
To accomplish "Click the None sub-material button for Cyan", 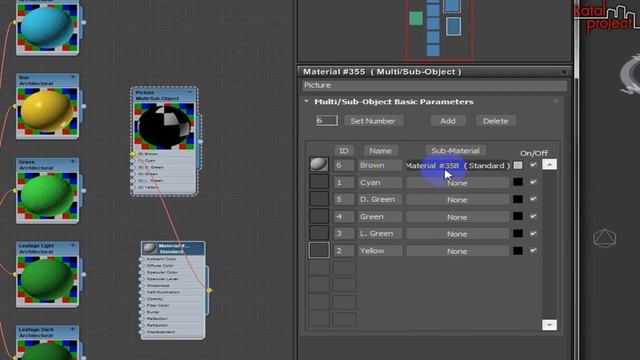I will click(x=458, y=183).
